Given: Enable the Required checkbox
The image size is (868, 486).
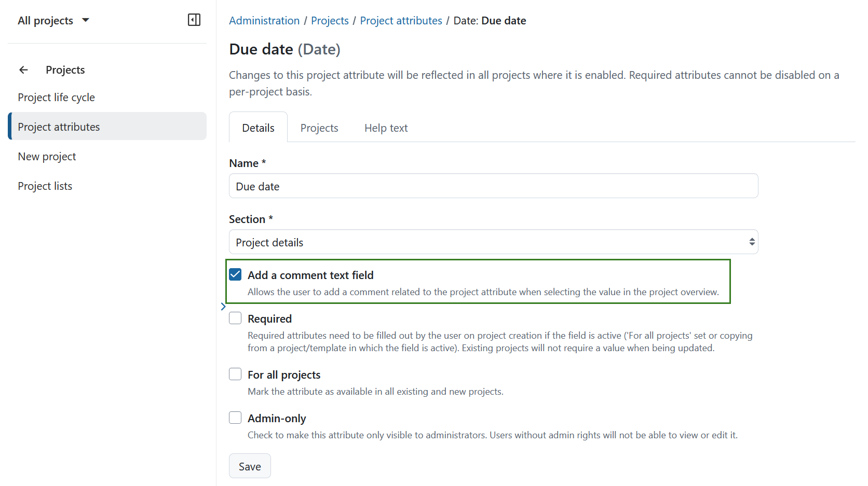Looking at the screenshot, I should tap(235, 317).
